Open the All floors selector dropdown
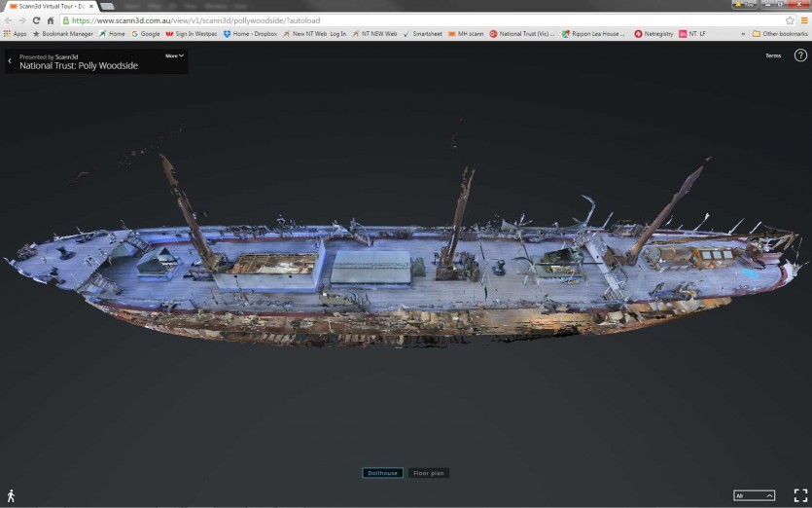 click(x=754, y=495)
